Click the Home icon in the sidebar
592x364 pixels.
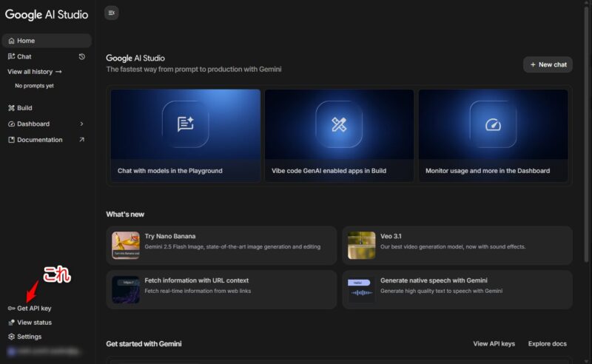point(11,41)
